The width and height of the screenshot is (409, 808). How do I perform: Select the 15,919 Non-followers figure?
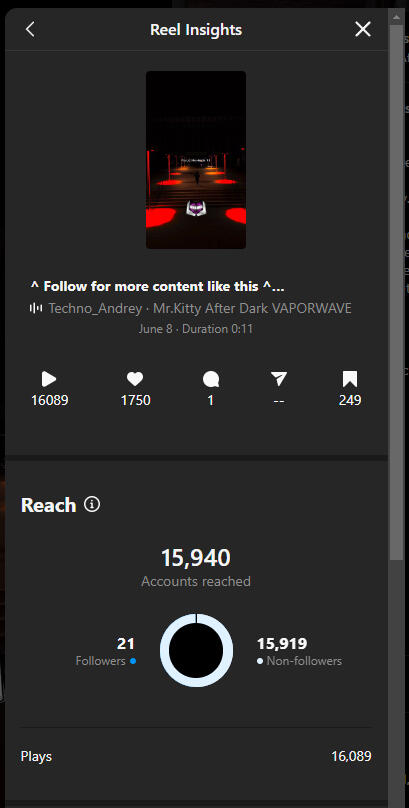(x=282, y=643)
